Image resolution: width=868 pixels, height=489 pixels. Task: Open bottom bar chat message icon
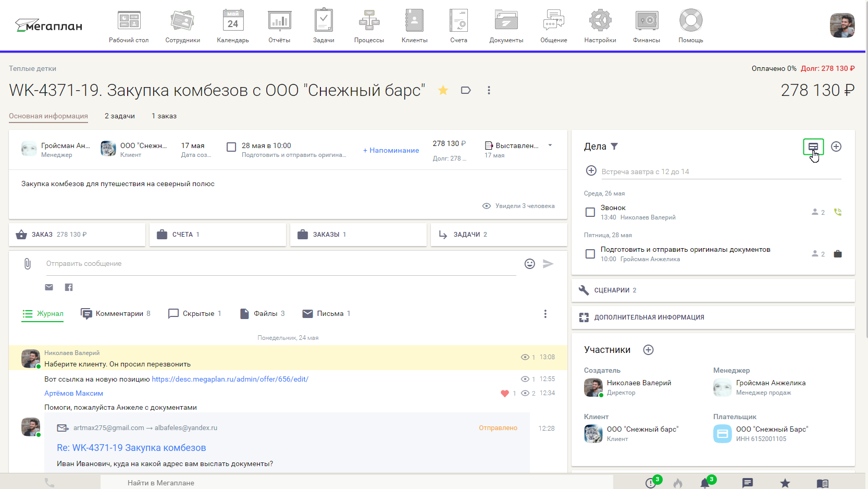pyautogui.click(x=748, y=483)
